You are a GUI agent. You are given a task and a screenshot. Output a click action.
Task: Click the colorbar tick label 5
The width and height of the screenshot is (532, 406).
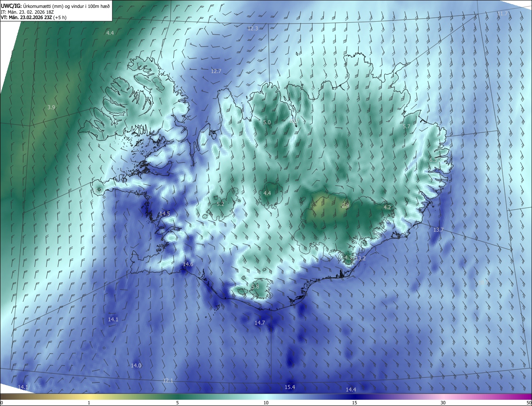point(177,403)
